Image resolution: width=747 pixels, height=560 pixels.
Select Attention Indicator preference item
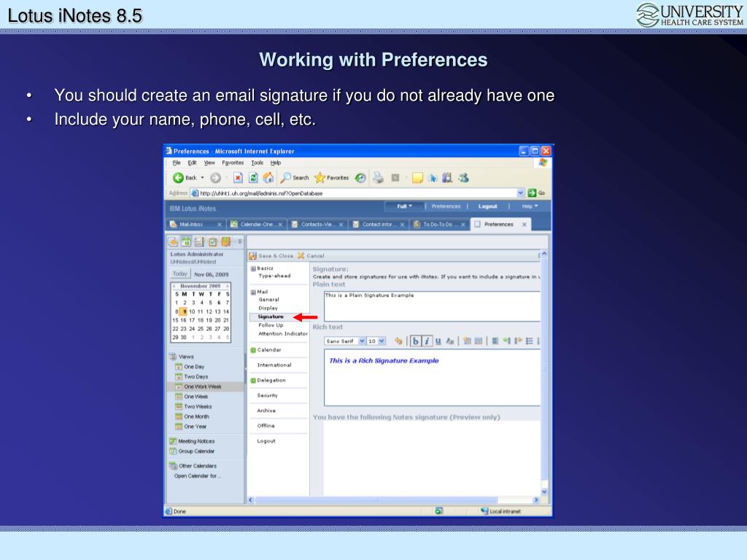point(283,334)
